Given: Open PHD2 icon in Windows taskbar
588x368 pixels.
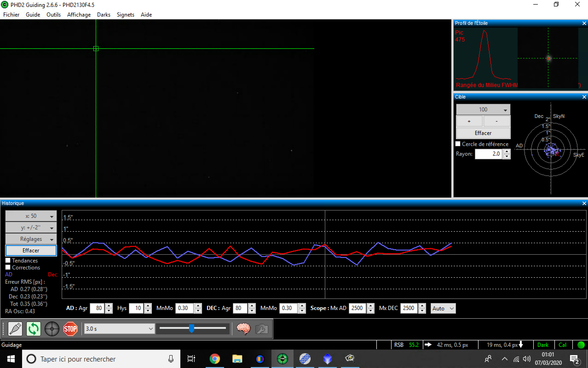Looking at the screenshot, I should (282, 359).
